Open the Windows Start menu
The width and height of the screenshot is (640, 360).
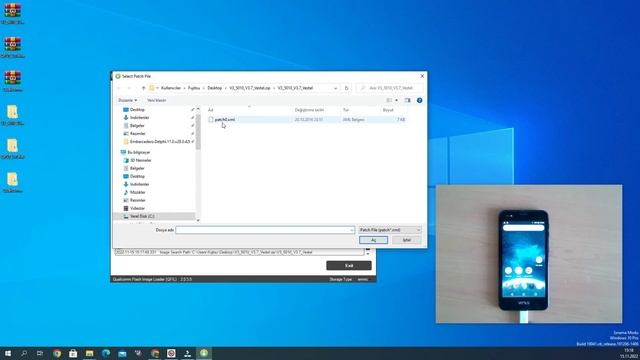pos(8,353)
